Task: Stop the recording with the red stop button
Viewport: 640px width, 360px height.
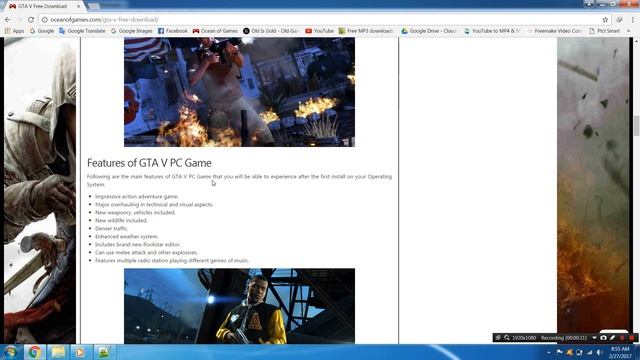Action: 632,338
